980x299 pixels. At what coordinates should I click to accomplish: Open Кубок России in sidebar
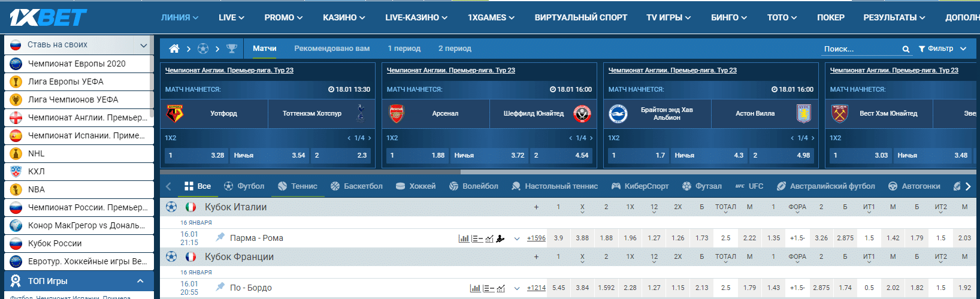point(79,243)
